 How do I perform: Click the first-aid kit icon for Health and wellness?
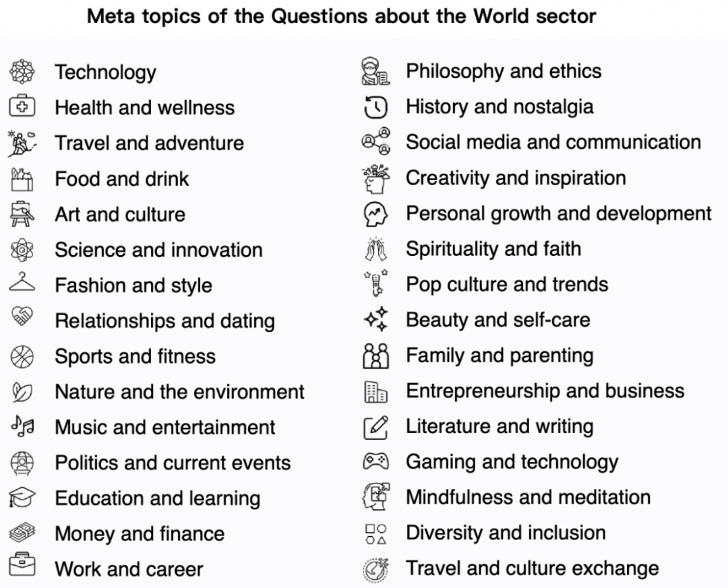point(22,107)
